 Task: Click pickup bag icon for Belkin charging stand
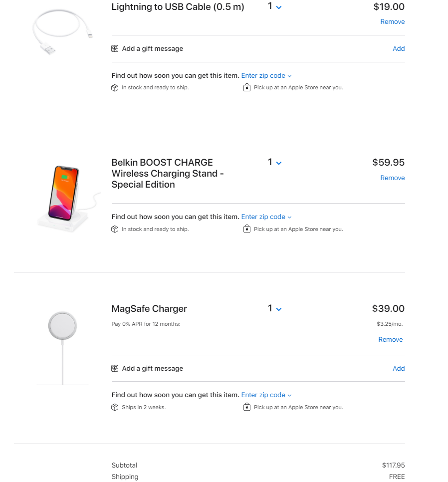(246, 230)
